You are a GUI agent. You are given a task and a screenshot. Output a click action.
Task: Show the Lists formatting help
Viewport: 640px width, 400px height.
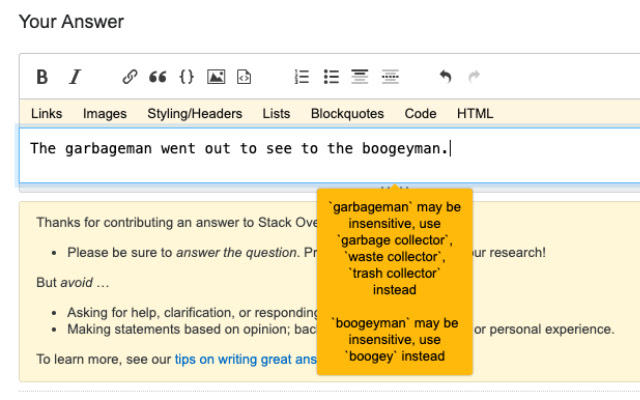(277, 114)
